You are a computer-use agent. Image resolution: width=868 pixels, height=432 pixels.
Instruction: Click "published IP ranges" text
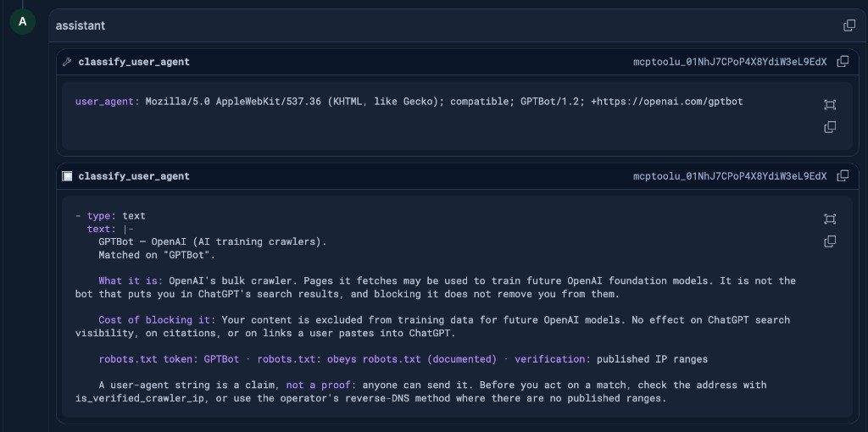coord(652,359)
